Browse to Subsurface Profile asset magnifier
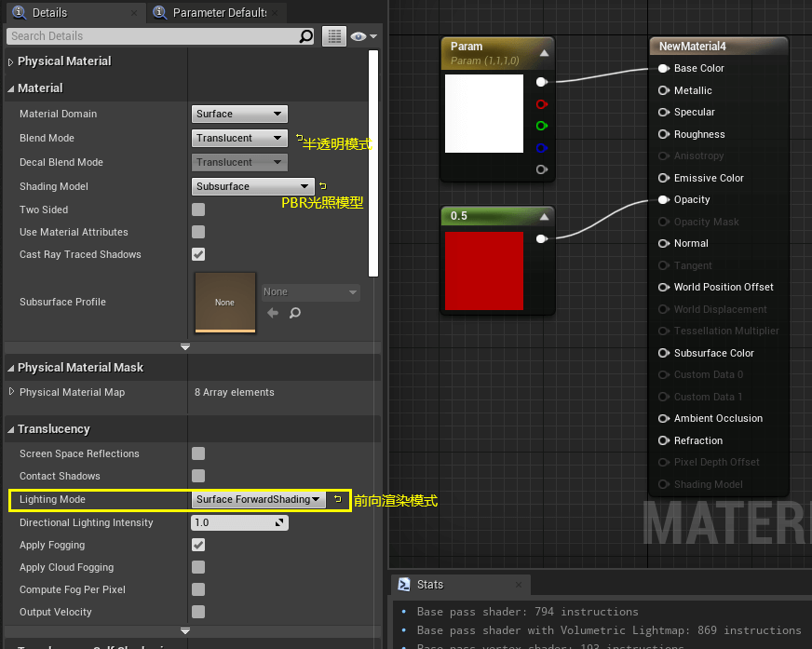Image resolution: width=812 pixels, height=649 pixels. [294, 313]
